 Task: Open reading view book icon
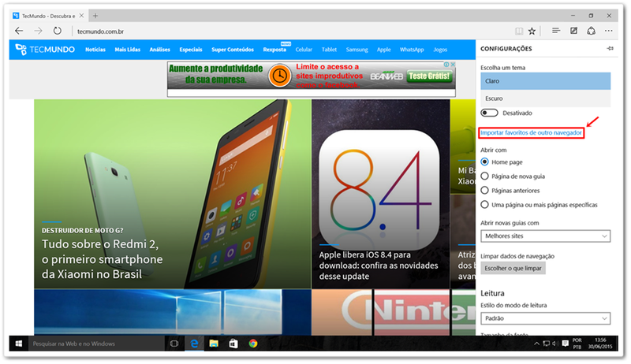click(519, 31)
